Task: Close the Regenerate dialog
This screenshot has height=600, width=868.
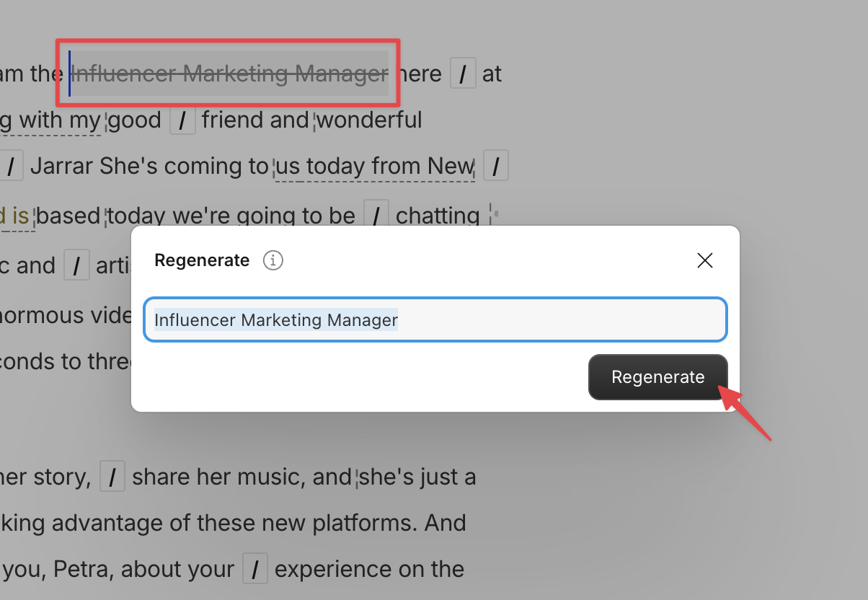Action: point(705,260)
